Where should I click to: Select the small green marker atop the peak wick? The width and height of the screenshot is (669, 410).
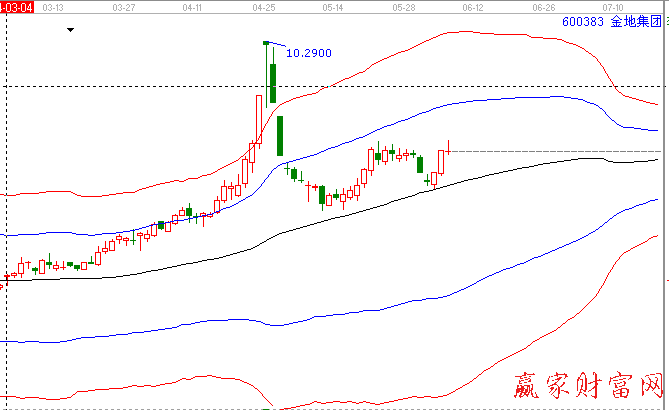[266, 43]
